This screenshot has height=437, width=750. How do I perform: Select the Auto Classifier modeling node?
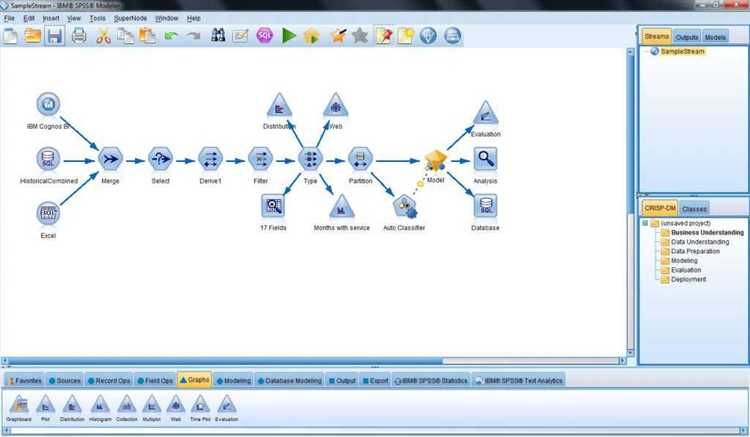point(405,207)
